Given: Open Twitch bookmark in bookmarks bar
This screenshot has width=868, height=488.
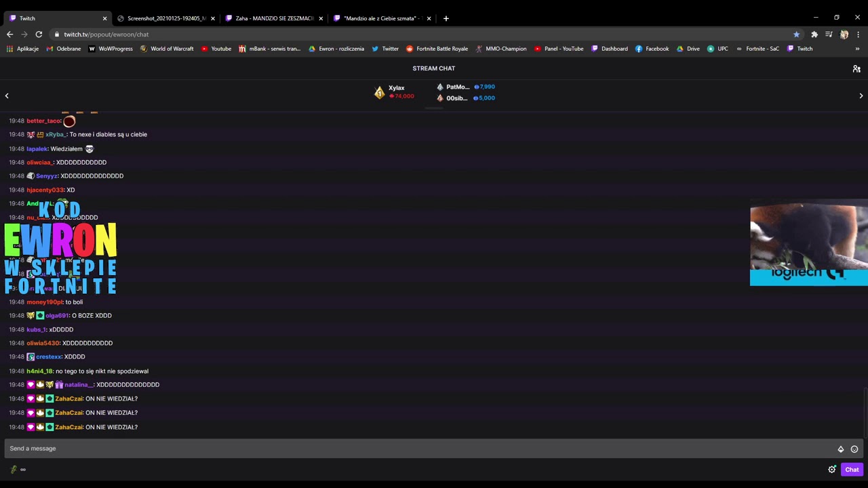Looking at the screenshot, I should (x=800, y=49).
